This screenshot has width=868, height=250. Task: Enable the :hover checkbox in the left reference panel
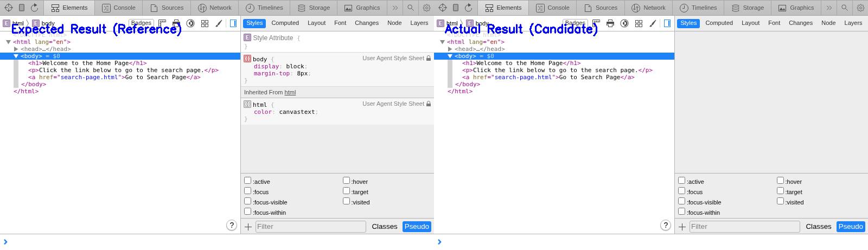(346, 181)
